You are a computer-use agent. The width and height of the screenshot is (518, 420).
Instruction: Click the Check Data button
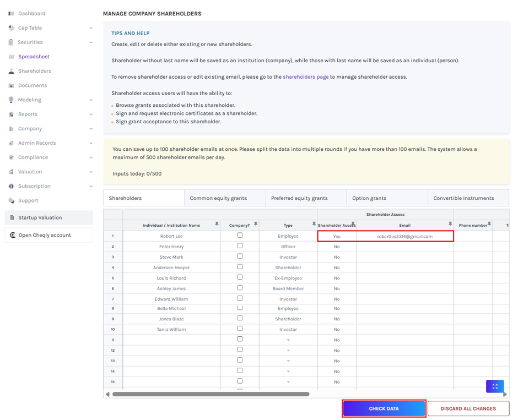point(384,408)
